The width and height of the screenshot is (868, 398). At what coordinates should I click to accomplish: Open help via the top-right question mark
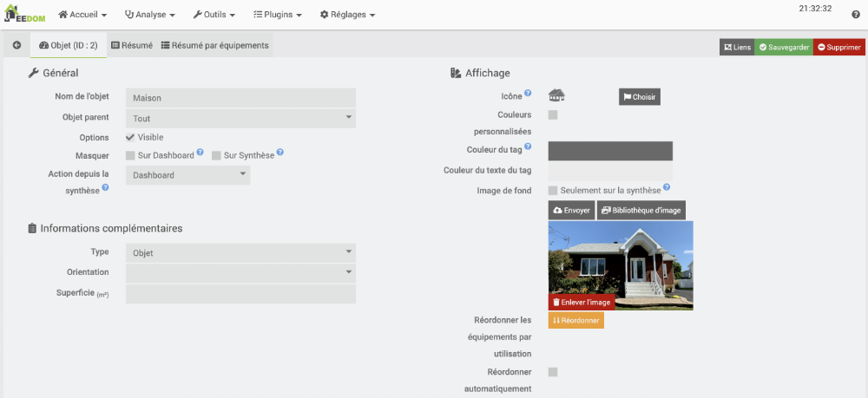(x=855, y=15)
